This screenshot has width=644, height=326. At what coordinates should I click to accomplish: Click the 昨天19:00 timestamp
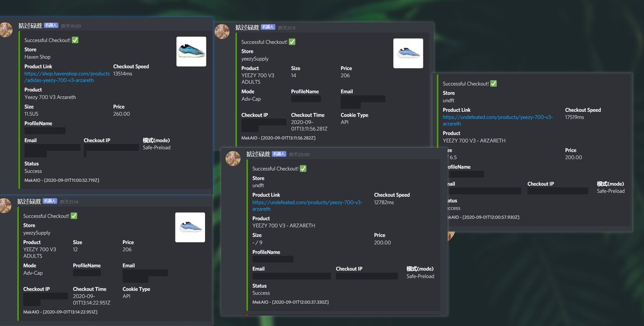pyautogui.click(x=71, y=26)
